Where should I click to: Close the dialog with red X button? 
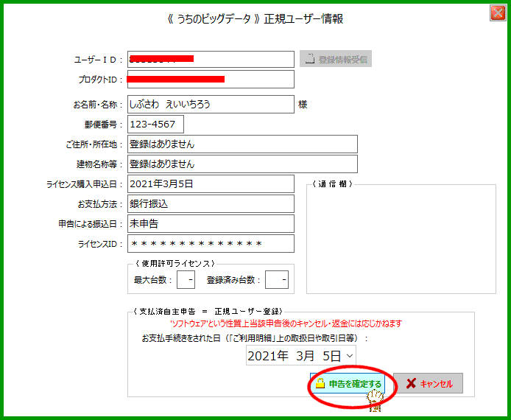click(498, 13)
